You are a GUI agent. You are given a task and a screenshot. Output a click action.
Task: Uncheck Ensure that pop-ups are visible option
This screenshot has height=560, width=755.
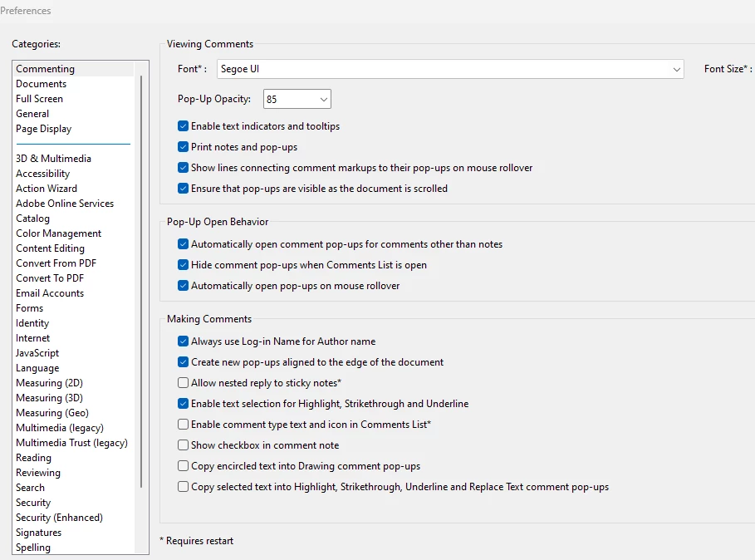pos(183,189)
